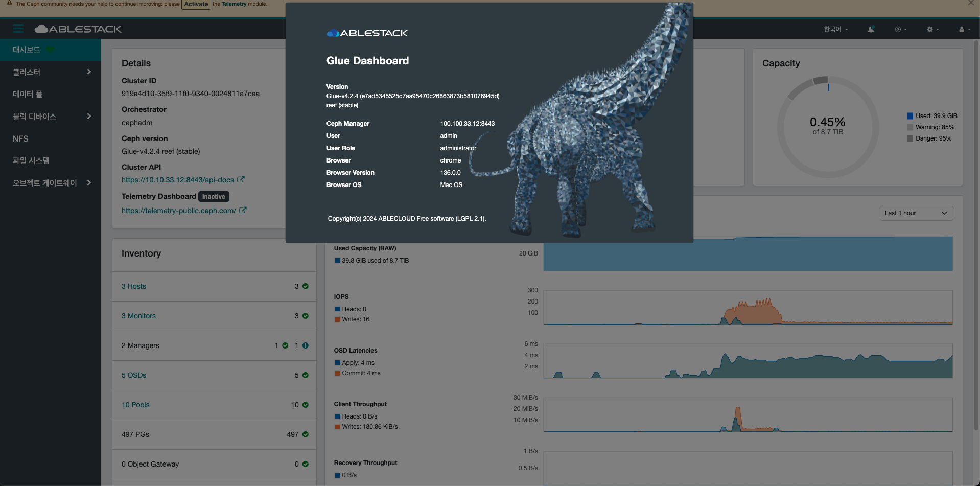The width and height of the screenshot is (980, 486).
Task: Click external-link icon beside telemetry URL
Action: click(x=243, y=210)
